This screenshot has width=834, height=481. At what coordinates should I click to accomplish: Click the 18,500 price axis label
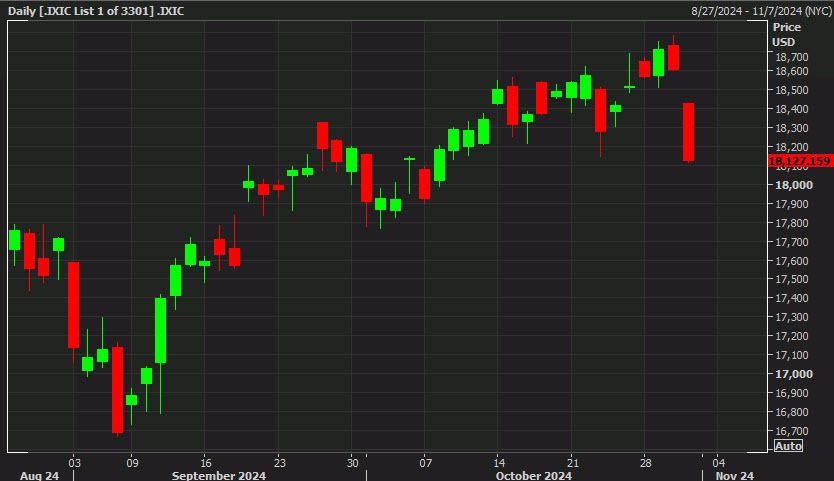(x=791, y=90)
